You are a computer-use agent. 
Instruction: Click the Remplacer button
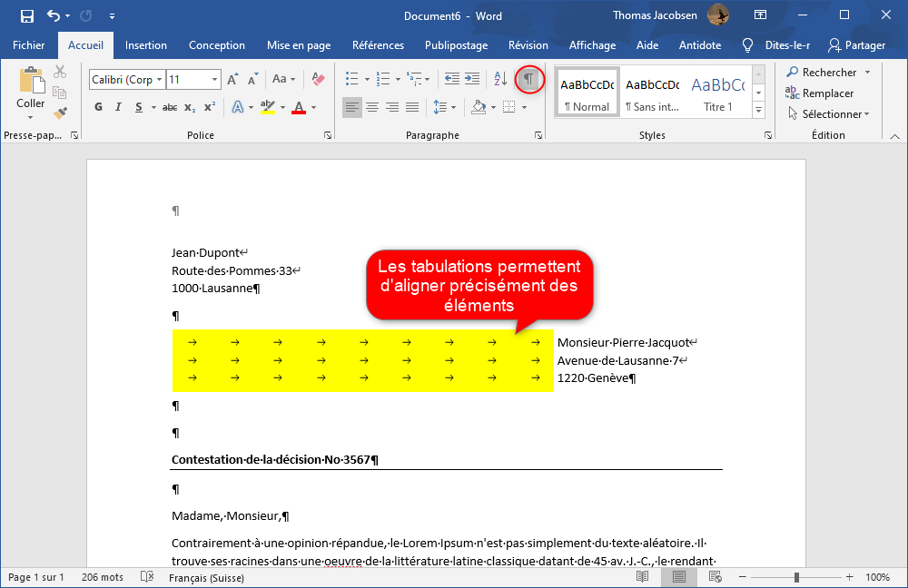coord(819,93)
